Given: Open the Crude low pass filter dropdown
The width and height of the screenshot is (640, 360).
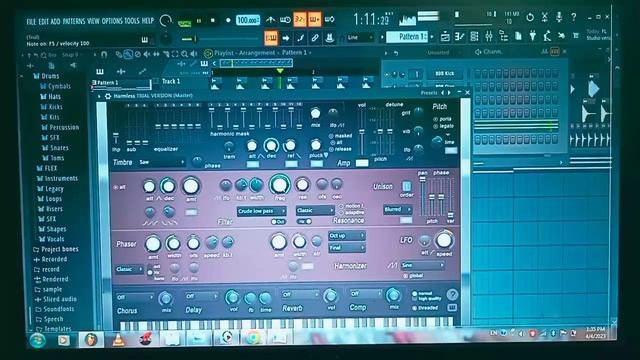Looking at the screenshot, I should tap(261, 211).
